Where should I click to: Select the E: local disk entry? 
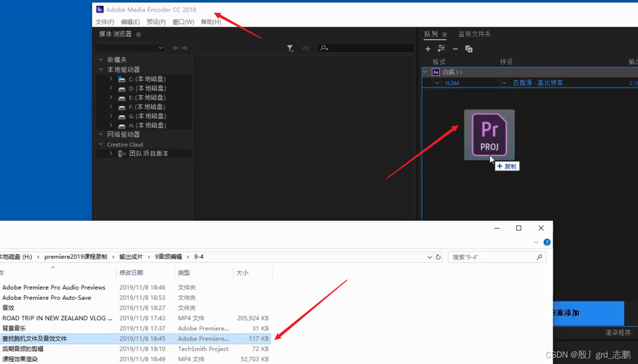click(147, 98)
